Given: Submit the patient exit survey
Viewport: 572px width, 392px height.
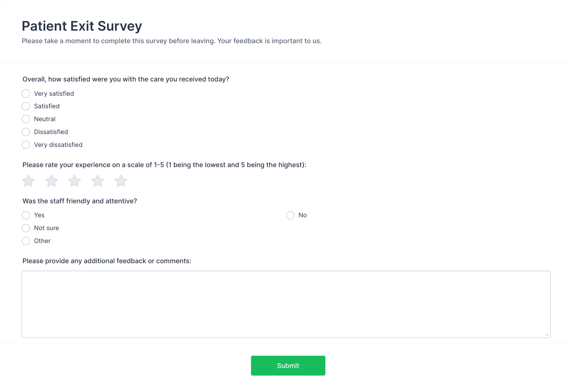Looking at the screenshot, I should click(x=288, y=366).
